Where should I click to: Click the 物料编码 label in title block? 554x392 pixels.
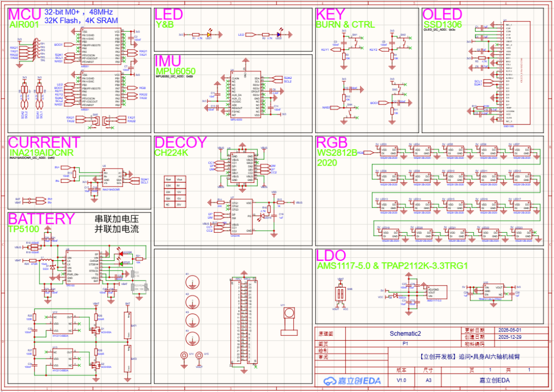[474, 344]
